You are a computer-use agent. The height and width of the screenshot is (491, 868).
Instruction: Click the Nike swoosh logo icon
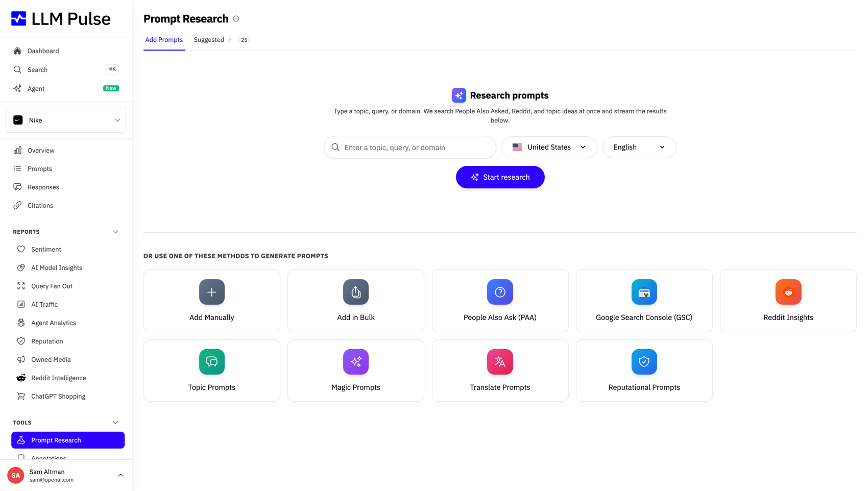(x=18, y=120)
